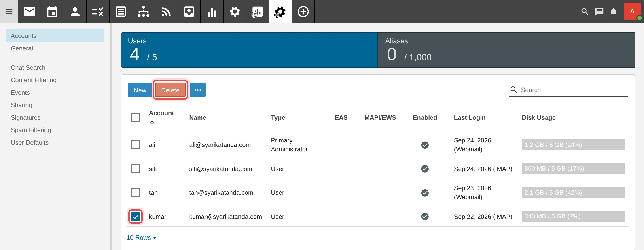Screen dimensions: 644x250
Task: Open the notifications bell icon
Action: tap(614, 11)
